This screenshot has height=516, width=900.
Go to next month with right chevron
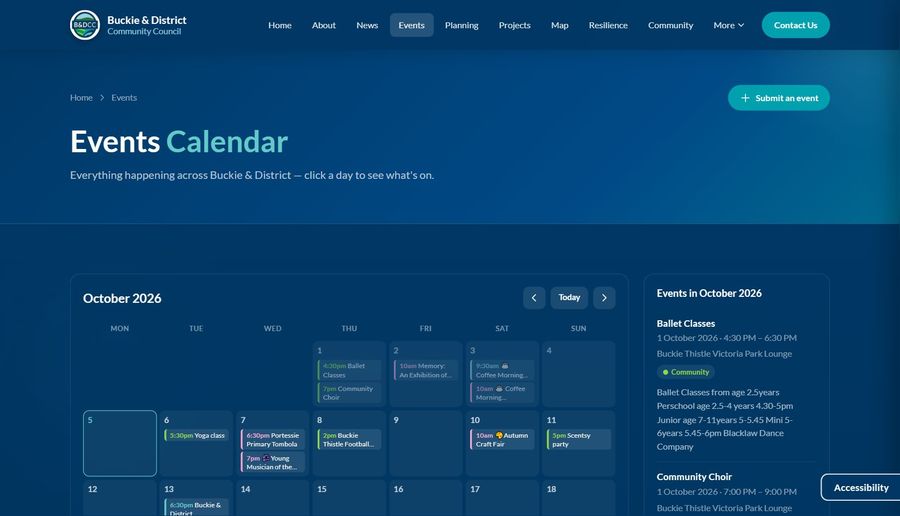[x=604, y=298]
